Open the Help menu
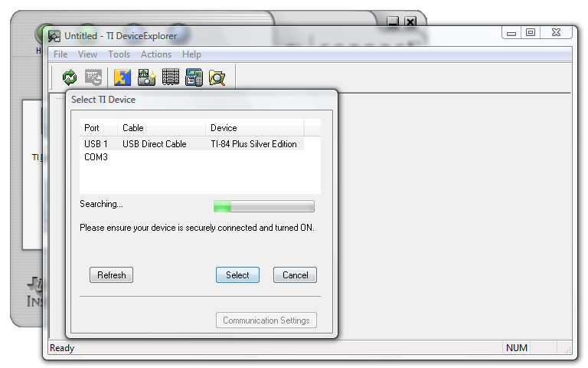 click(x=191, y=54)
